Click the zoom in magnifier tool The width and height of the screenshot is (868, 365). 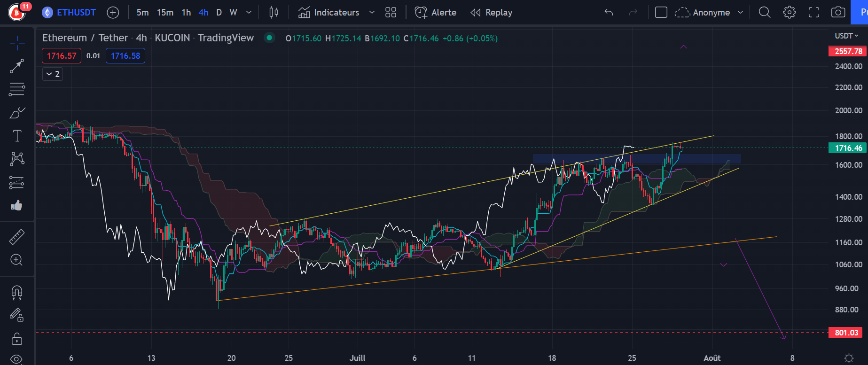pyautogui.click(x=17, y=260)
